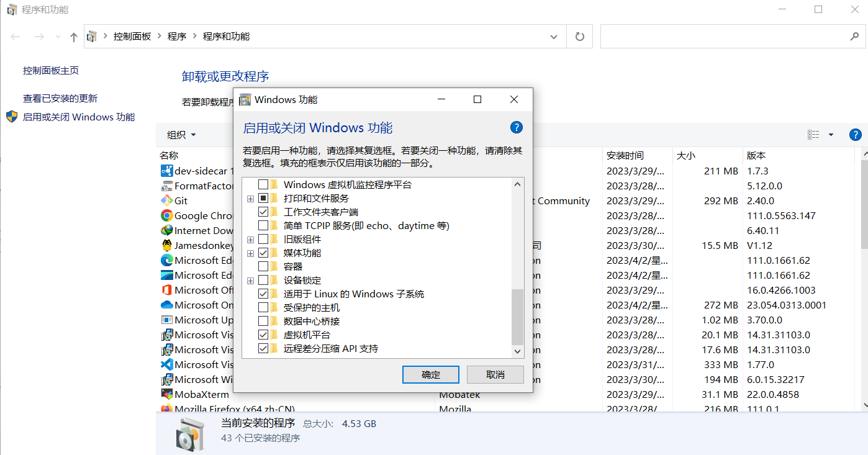Viewport: 868px width, 455px height.
Task: Open the address bar history dropdown
Action: point(554,37)
